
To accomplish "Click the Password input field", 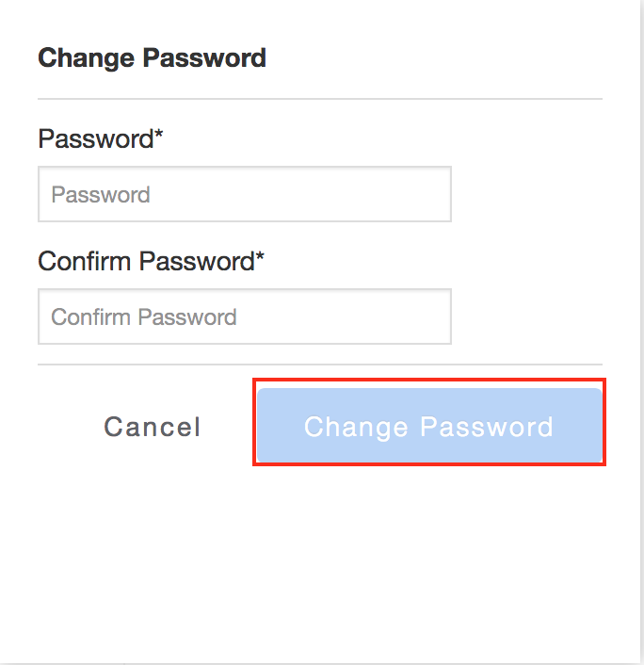I will pos(245,195).
